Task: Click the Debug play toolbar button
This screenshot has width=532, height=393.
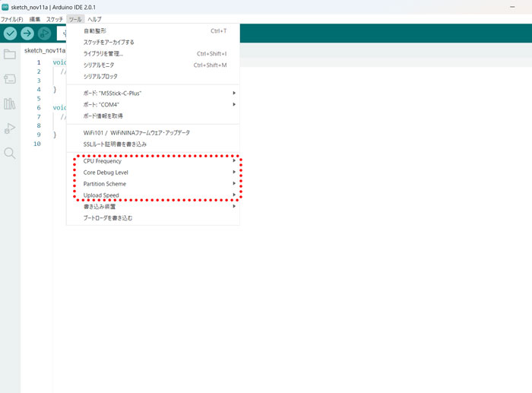Action: point(44,33)
